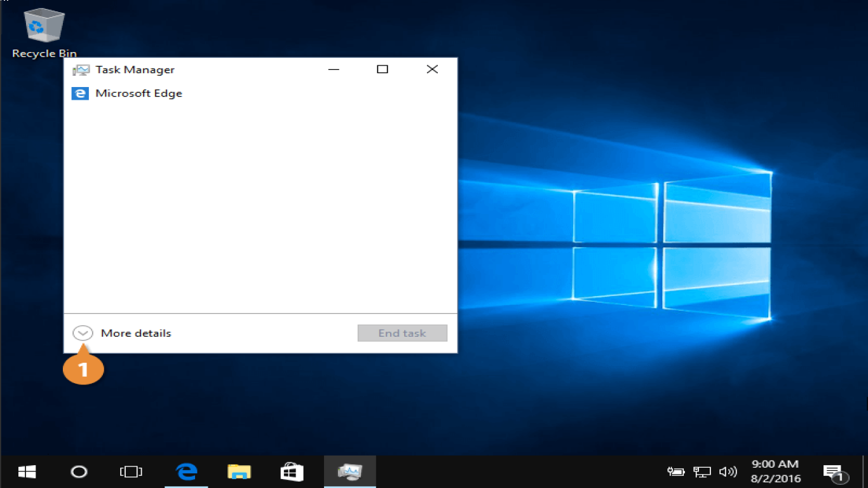
Task: Launch Microsoft Edge from the taskbar
Action: pyautogui.click(x=186, y=471)
